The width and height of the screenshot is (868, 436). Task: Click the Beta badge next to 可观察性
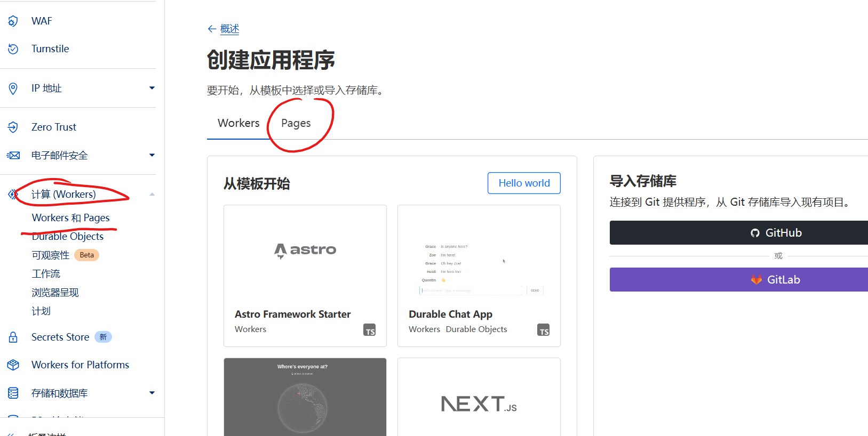pos(86,255)
